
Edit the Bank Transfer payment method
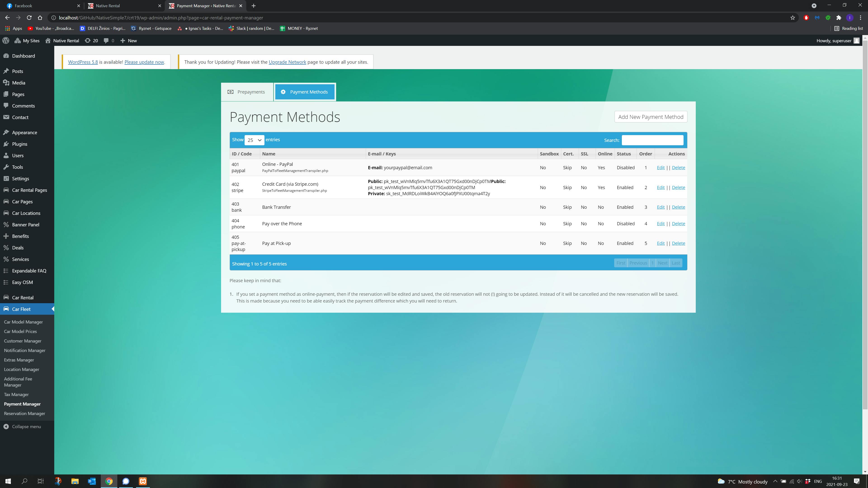pyautogui.click(x=660, y=207)
